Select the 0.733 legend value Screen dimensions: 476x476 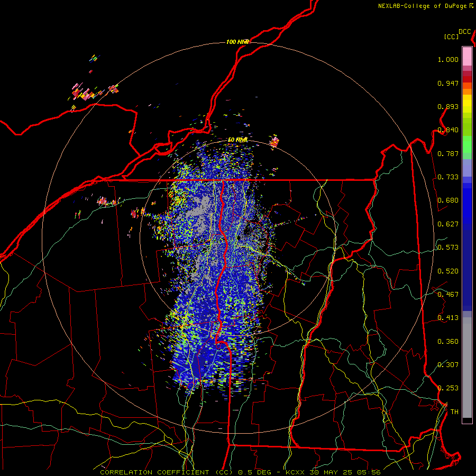click(x=448, y=177)
